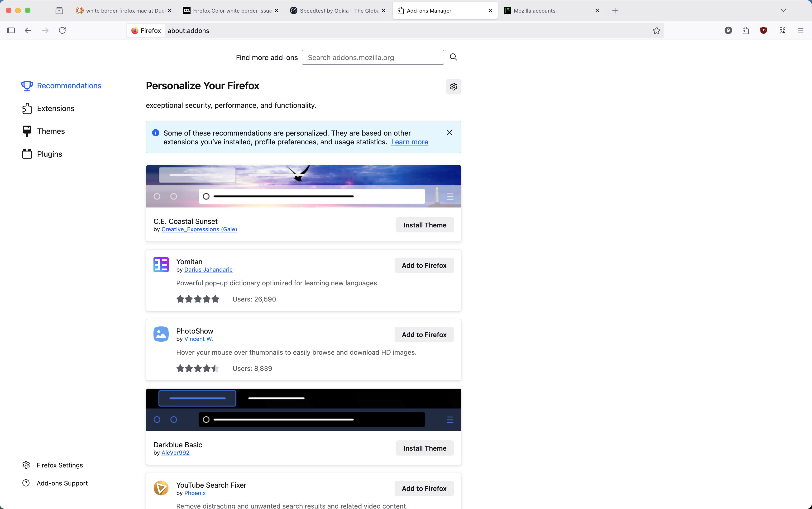Switch to the Speedtest by Ookla tab

click(337, 11)
